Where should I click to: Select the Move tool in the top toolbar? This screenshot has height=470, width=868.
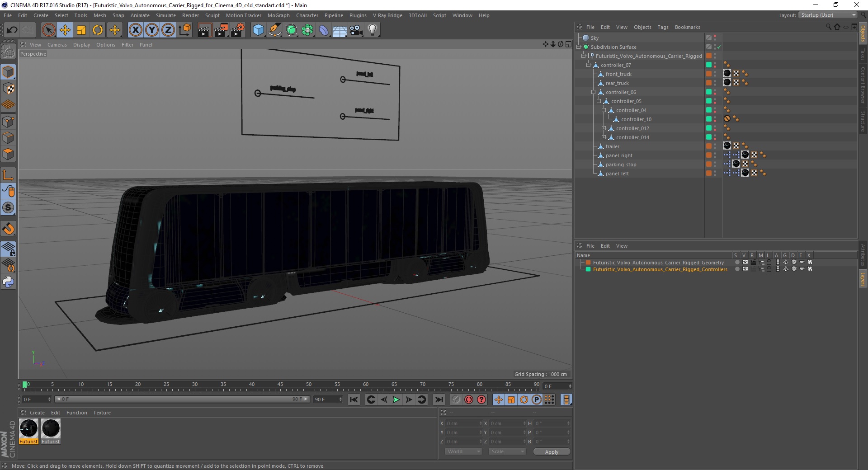65,30
